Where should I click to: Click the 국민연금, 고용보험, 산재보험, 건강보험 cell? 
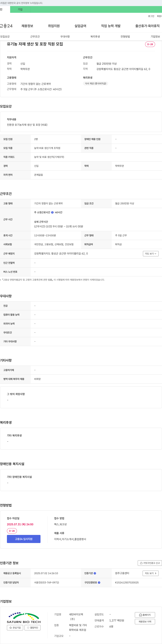pyautogui.click(x=54, y=244)
